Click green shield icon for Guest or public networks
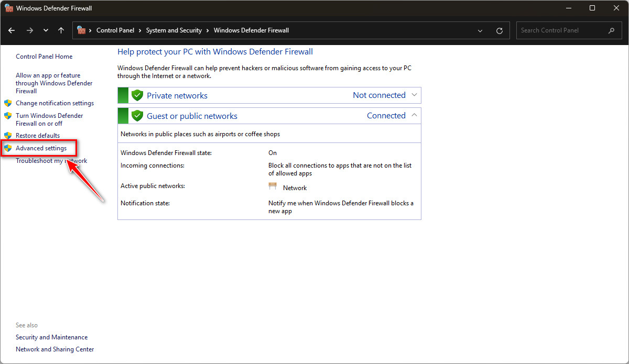 137,116
